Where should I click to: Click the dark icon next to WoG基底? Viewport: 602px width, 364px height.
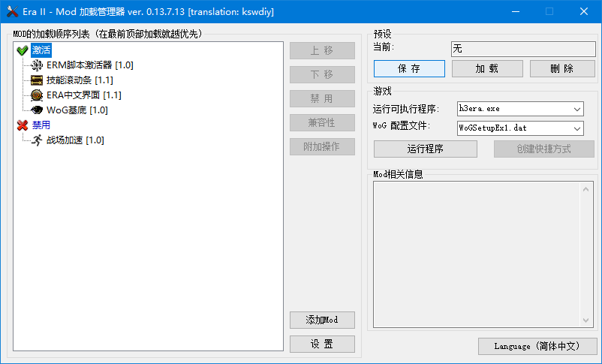tap(37, 110)
